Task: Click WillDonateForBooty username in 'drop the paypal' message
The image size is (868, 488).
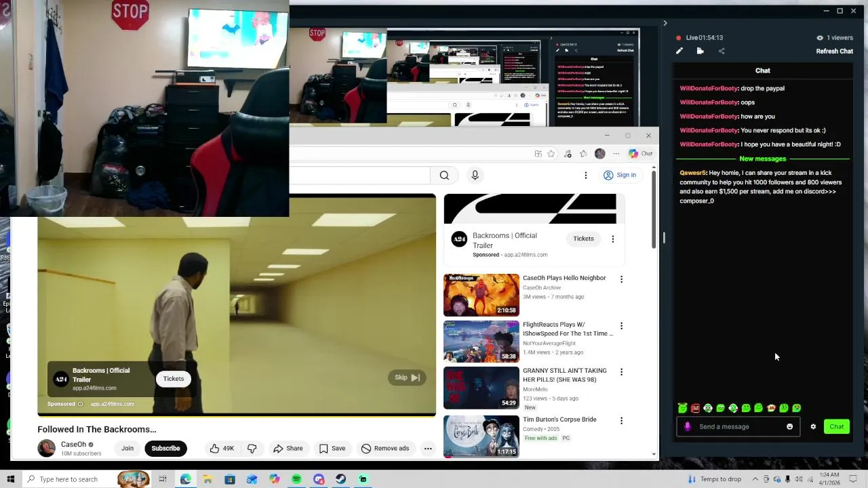Action: 709,88
